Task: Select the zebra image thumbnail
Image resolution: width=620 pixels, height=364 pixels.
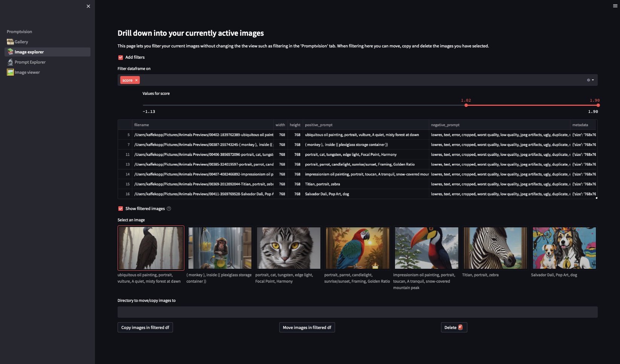Action: 495,248
